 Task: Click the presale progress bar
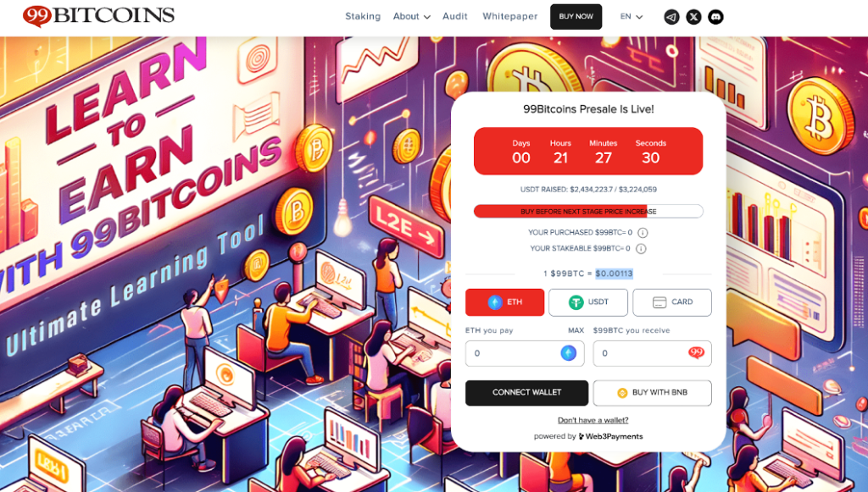[x=588, y=211]
